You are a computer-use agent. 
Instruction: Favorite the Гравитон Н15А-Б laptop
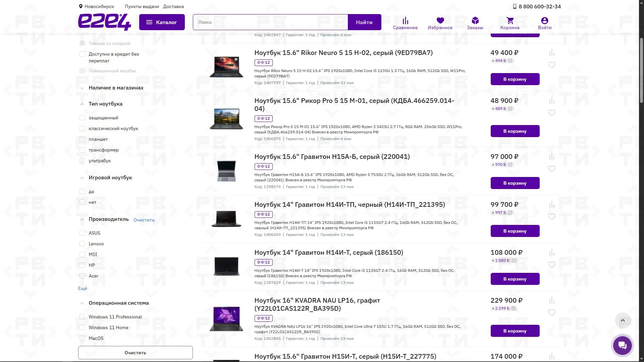(x=552, y=169)
